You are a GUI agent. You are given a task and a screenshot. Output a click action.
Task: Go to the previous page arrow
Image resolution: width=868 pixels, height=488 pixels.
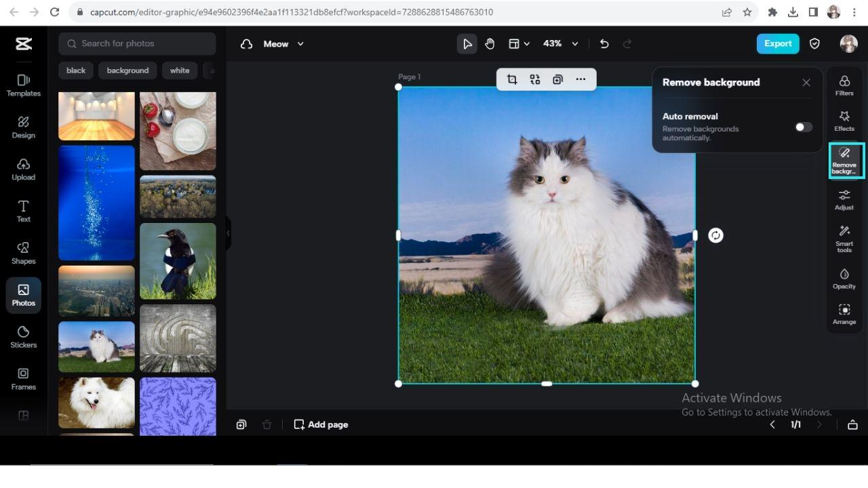(772, 424)
